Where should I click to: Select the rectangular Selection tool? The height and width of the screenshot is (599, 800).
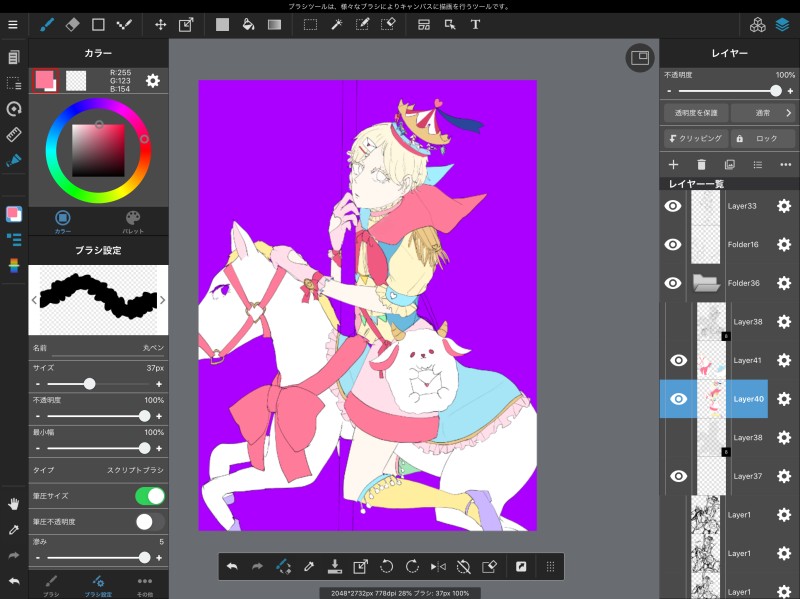pyautogui.click(x=310, y=24)
